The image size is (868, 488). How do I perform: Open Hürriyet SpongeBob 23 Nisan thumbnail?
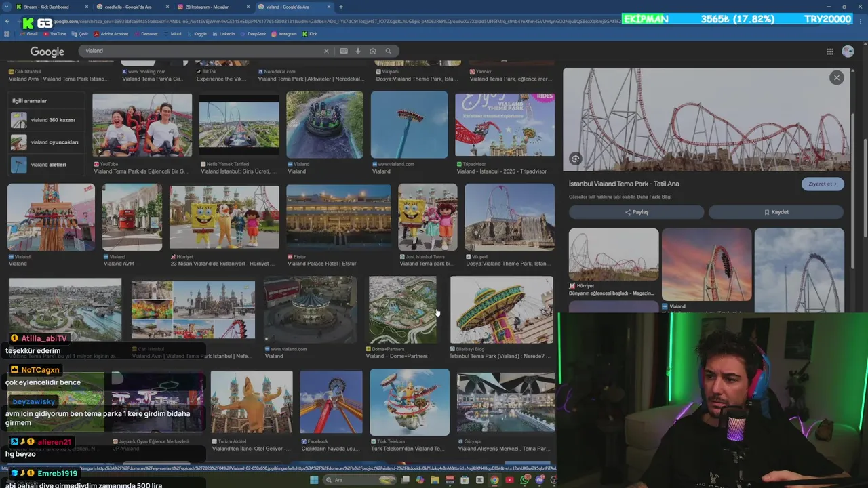coord(224,217)
